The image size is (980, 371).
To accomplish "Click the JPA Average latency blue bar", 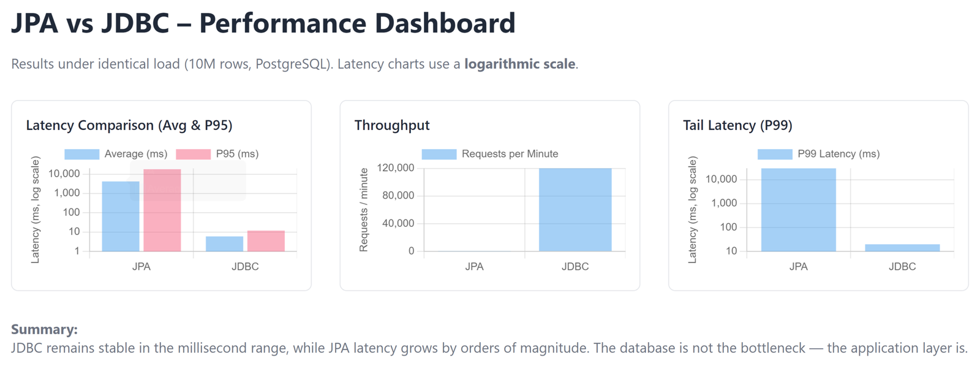I will coord(120,216).
